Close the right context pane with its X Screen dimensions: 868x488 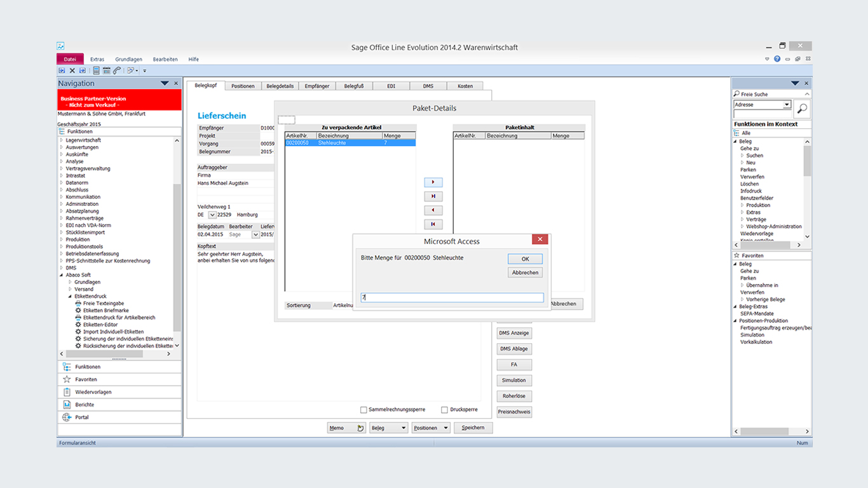(806, 83)
